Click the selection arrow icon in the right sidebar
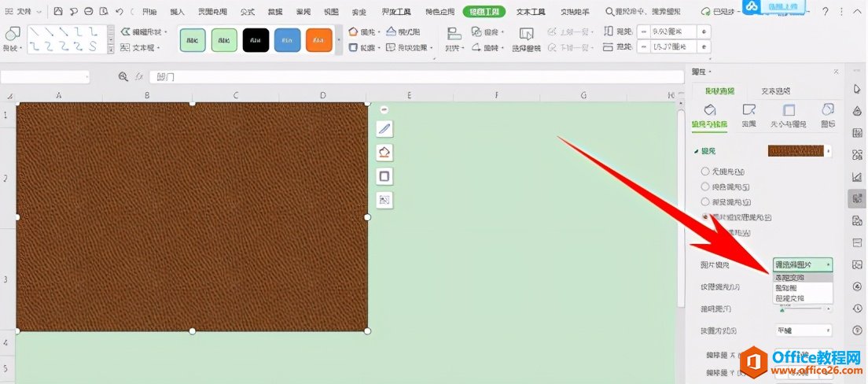 point(857,89)
